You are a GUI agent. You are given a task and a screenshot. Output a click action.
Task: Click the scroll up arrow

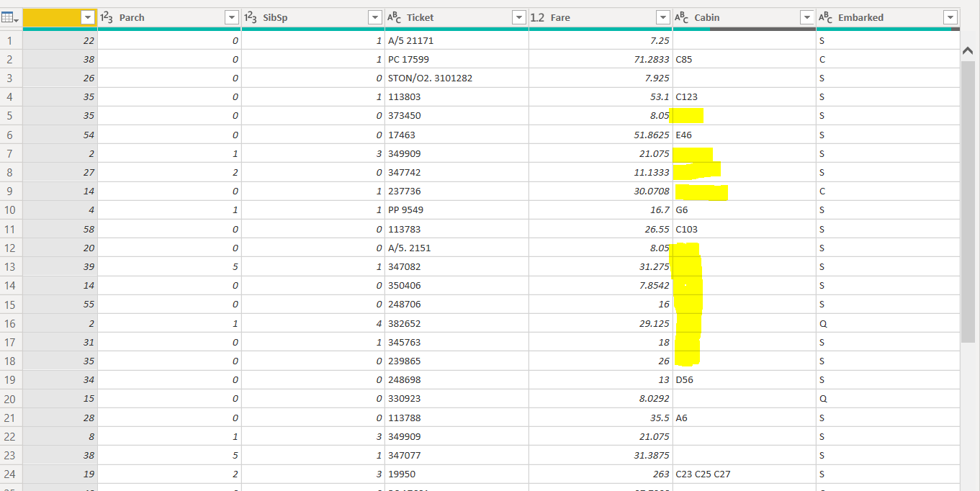coord(968,50)
